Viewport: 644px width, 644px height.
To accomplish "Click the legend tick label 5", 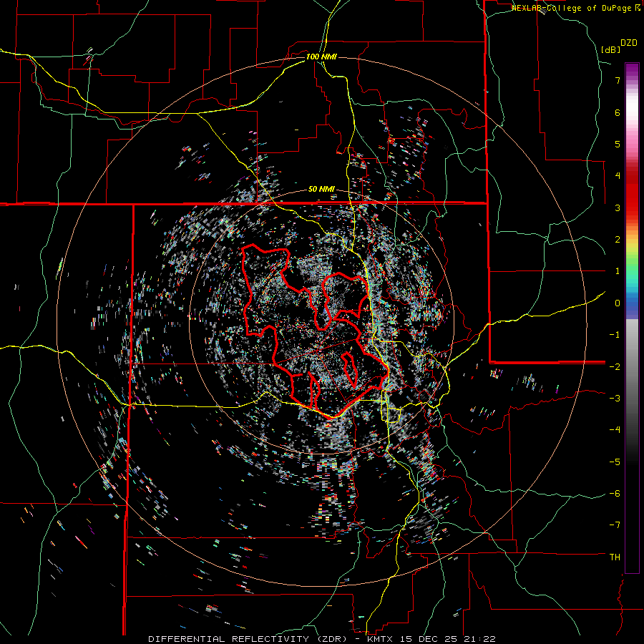I will (618, 144).
